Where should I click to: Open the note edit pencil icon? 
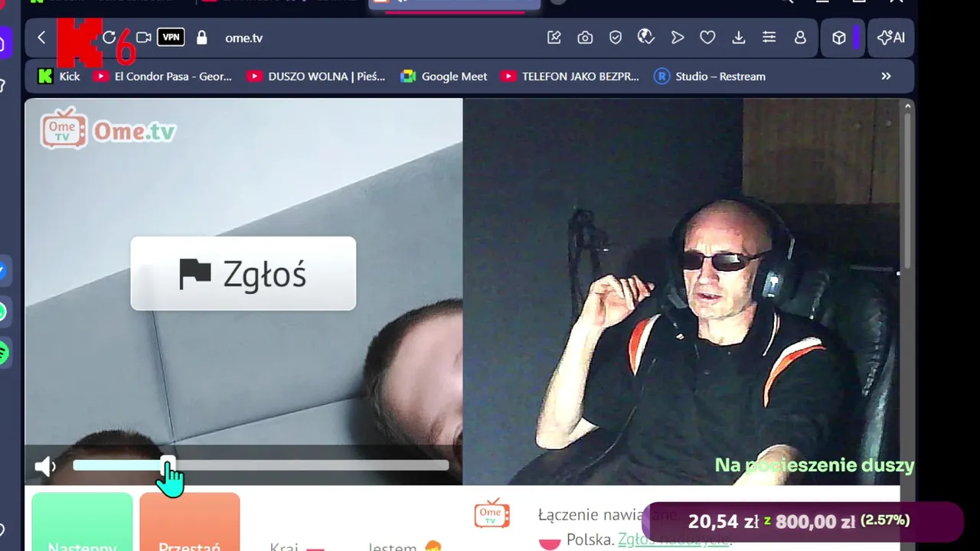[x=554, y=37]
